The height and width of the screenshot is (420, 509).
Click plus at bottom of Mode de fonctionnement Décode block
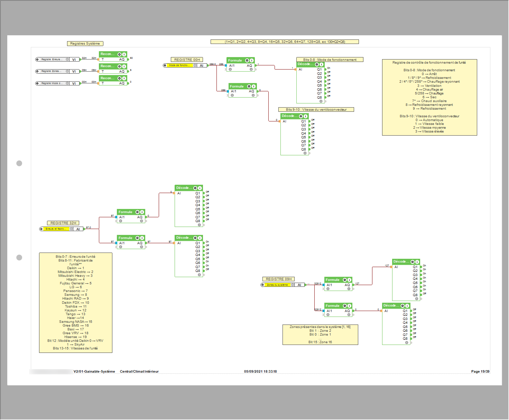click(x=321, y=101)
